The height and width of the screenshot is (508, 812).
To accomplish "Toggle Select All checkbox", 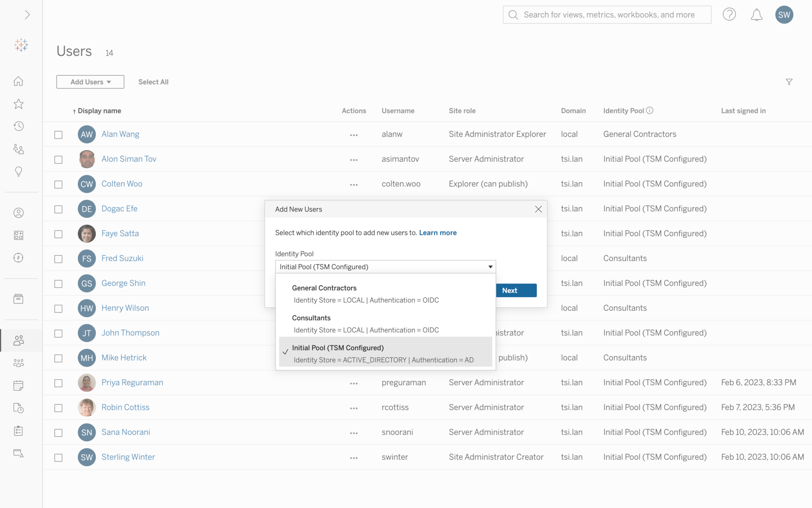I will click(153, 81).
